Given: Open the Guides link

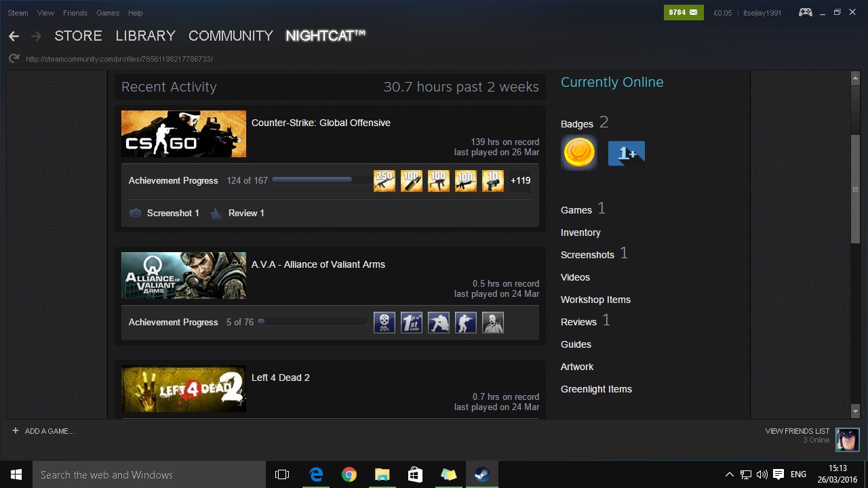Looking at the screenshot, I should click(576, 344).
